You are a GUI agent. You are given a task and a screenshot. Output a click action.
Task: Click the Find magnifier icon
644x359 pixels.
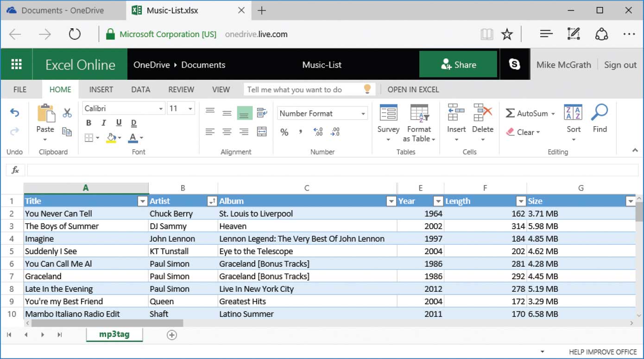600,113
